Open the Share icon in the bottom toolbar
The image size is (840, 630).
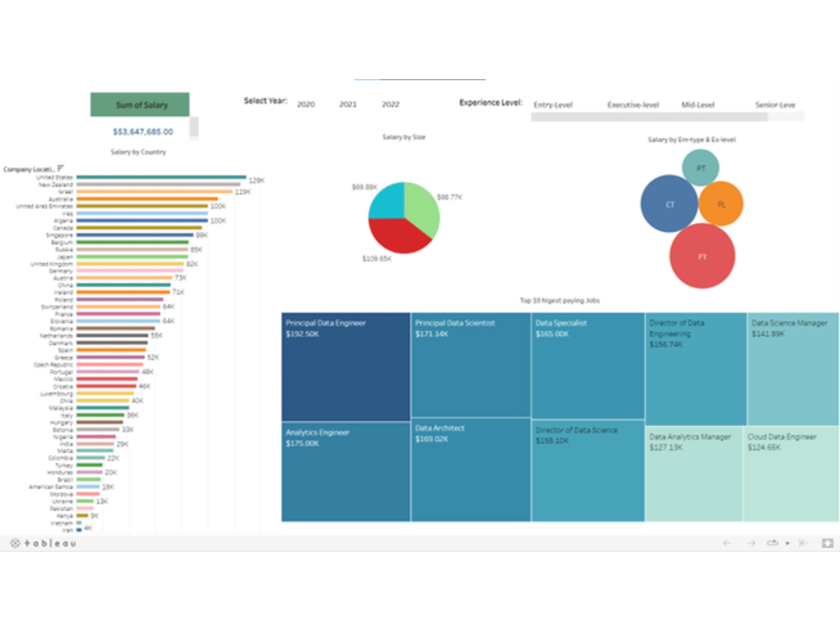tap(773, 543)
